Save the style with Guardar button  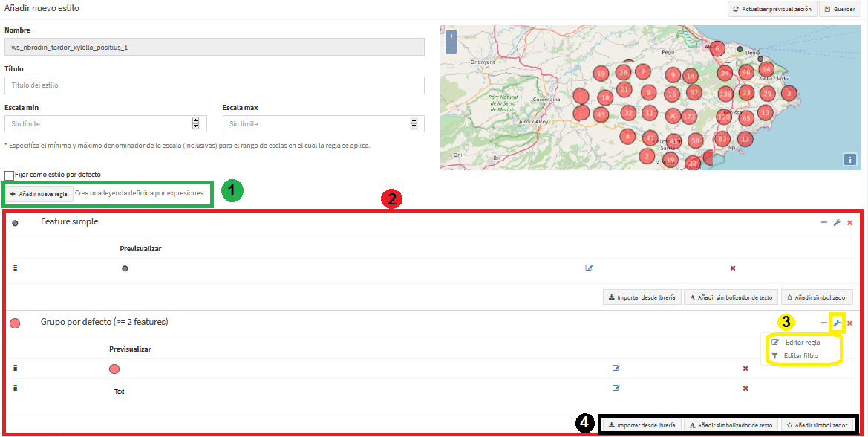(x=840, y=10)
